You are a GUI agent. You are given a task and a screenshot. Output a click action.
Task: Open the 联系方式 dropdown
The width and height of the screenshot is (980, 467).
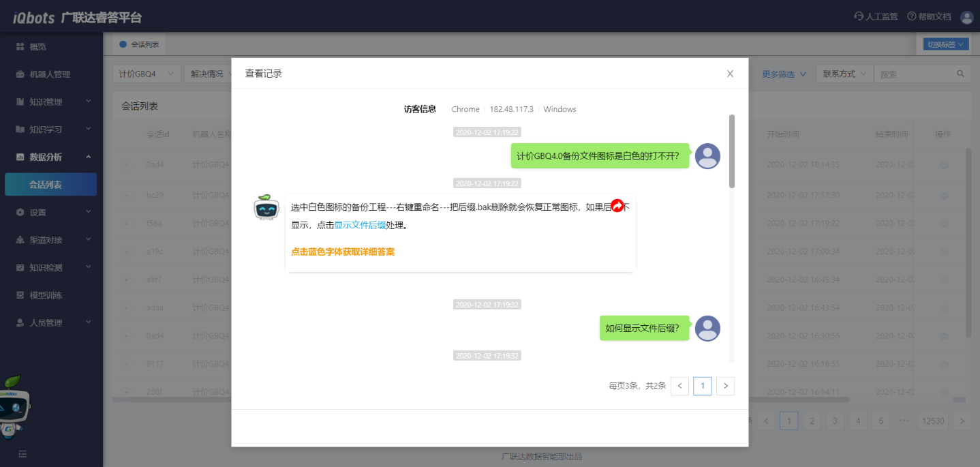[x=844, y=74]
